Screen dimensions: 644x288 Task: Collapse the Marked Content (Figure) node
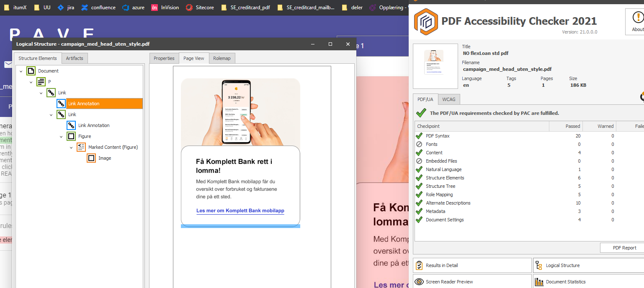point(72,148)
